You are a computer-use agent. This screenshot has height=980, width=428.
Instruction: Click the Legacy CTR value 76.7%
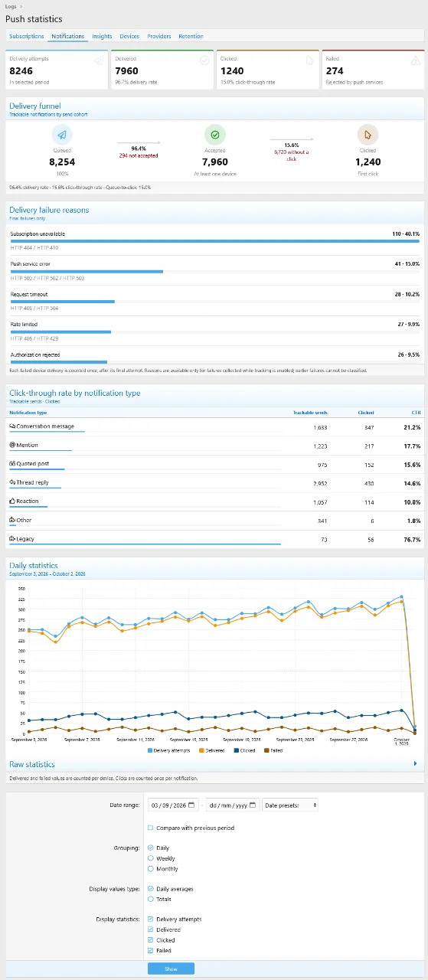click(x=412, y=539)
